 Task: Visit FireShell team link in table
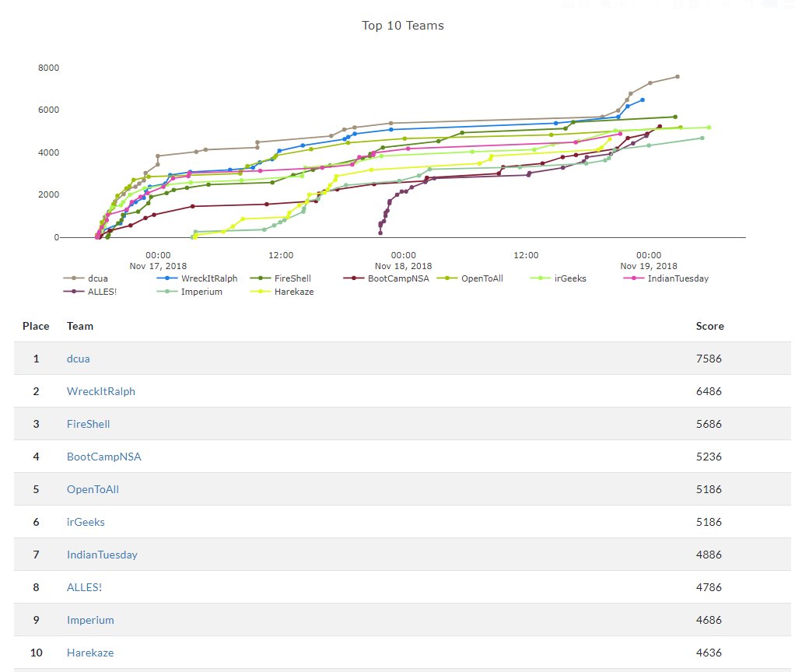88,424
